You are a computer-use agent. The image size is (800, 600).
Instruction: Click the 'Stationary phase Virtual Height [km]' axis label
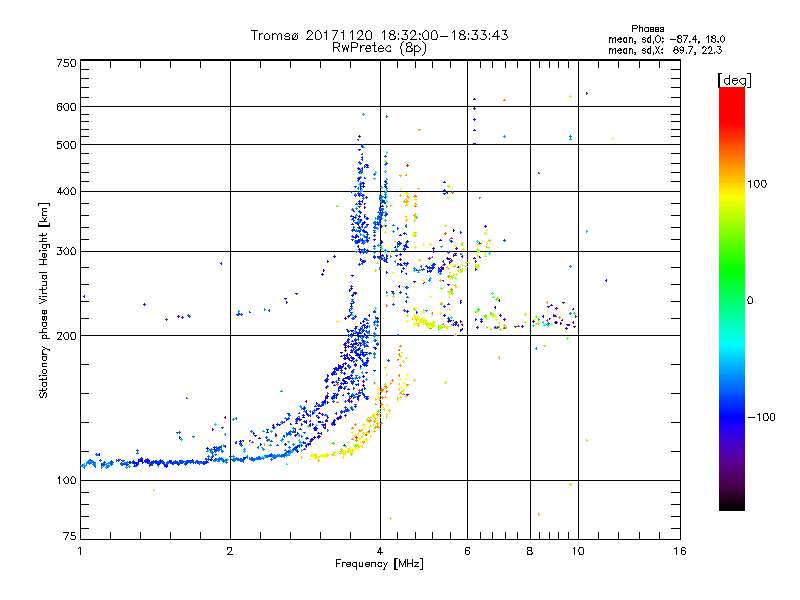tap(44, 300)
